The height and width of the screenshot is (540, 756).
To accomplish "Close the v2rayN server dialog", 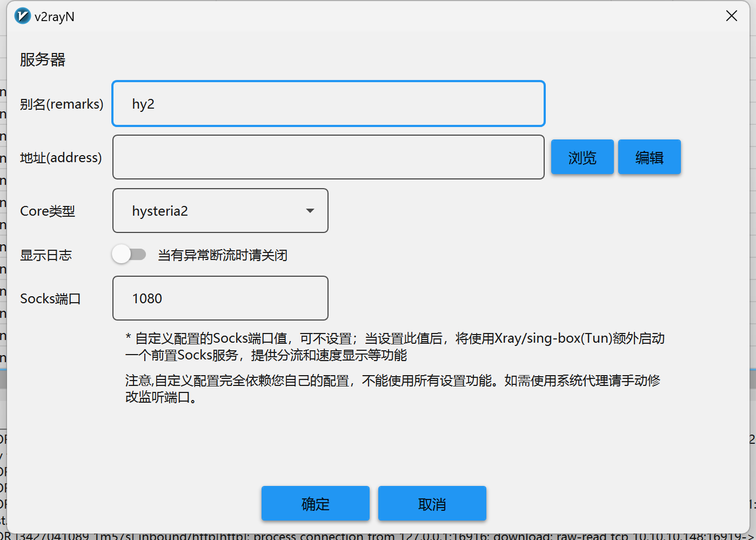I will (731, 16).
